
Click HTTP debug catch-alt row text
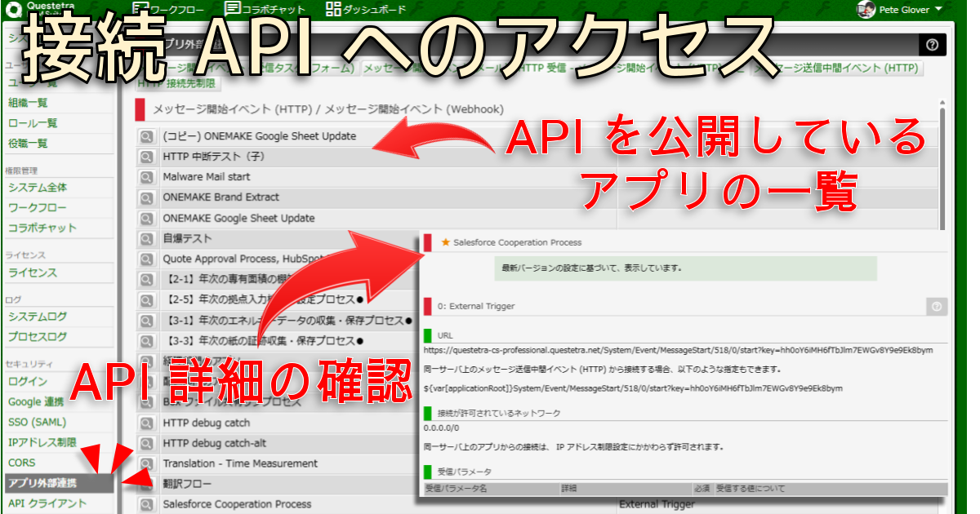point(215,444)
